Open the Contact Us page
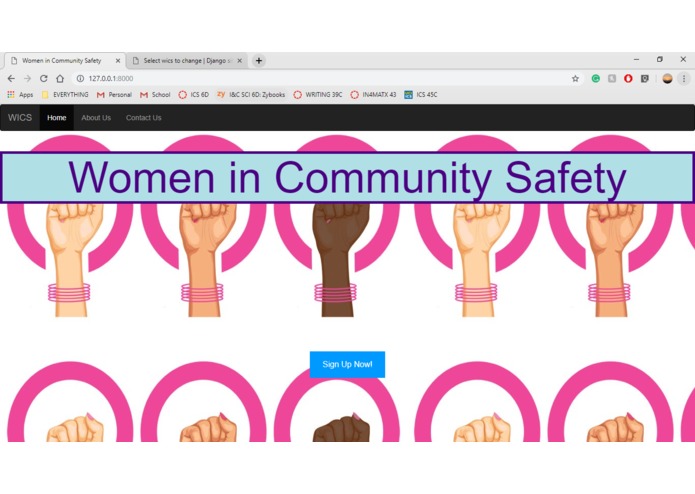 click(x=144, y=118)
